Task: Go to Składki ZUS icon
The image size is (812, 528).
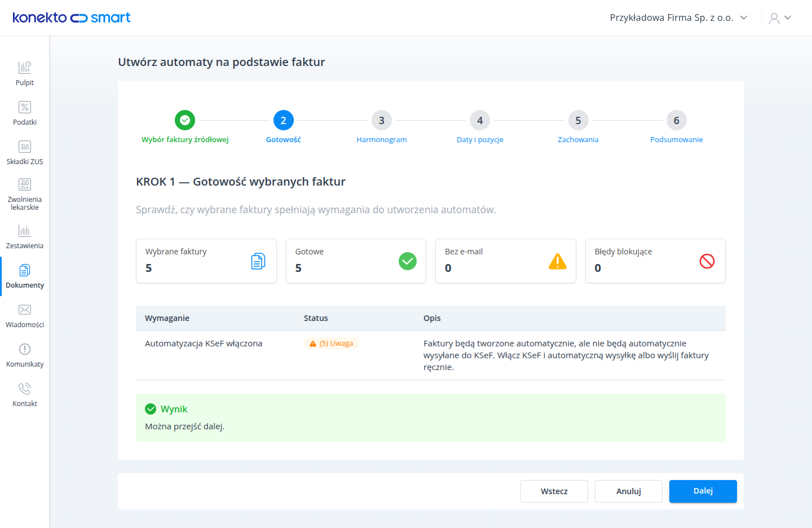Action: [25, 147]
